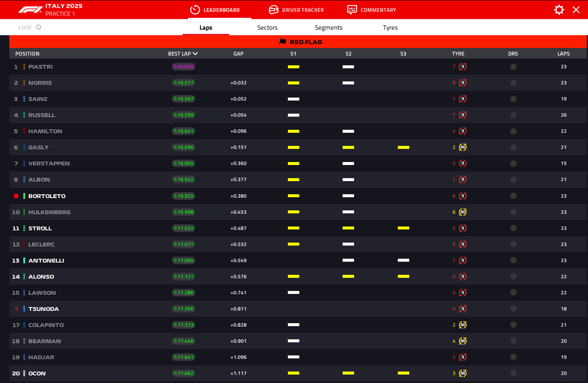Click Leclerc's soft tyre icon
588x383 pixels.
click(463, 244)
